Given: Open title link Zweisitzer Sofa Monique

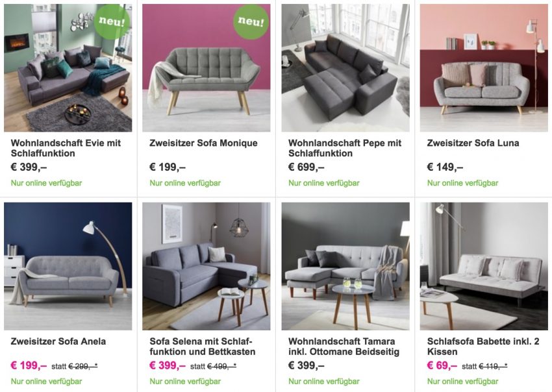Looking at the screenshot, I should tap(203, 143).
